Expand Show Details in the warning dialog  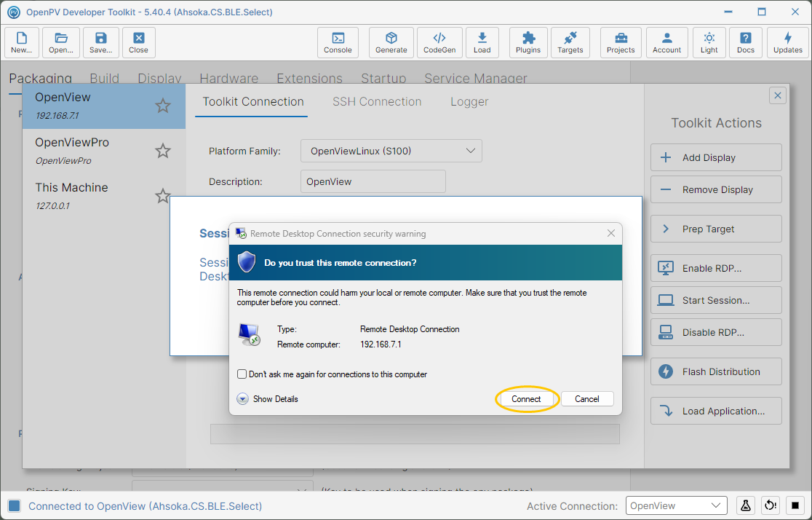[x=268, y=398]
